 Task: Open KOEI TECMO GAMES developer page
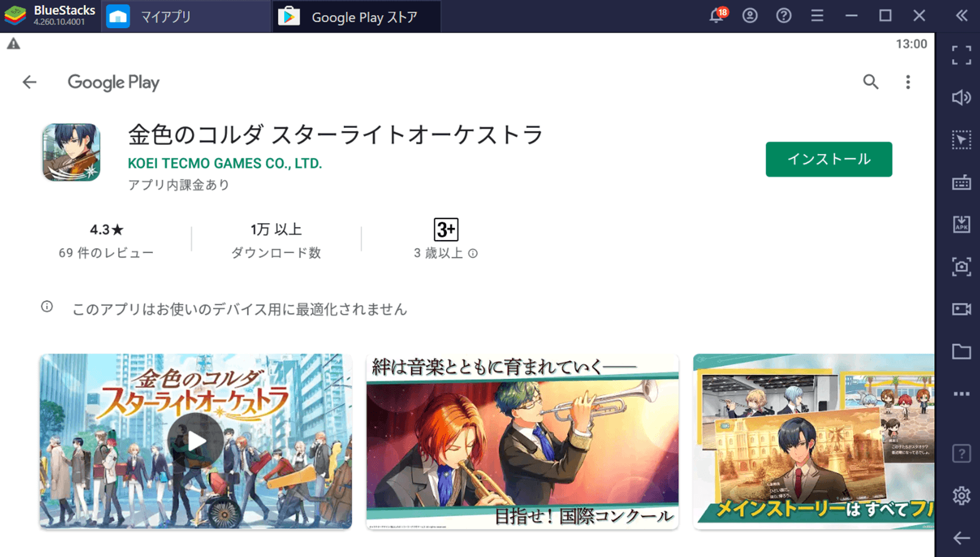(225, 164)
